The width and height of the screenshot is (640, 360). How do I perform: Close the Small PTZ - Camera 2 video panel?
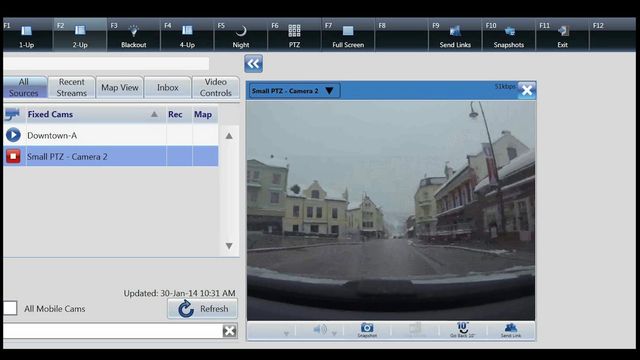[x=527, y=90]
